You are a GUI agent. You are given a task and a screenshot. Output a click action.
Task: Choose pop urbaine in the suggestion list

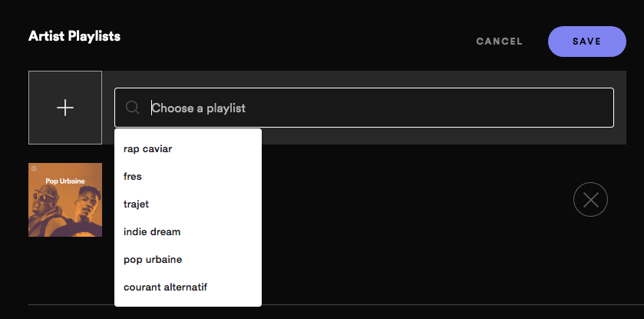(x=188, y=259)
